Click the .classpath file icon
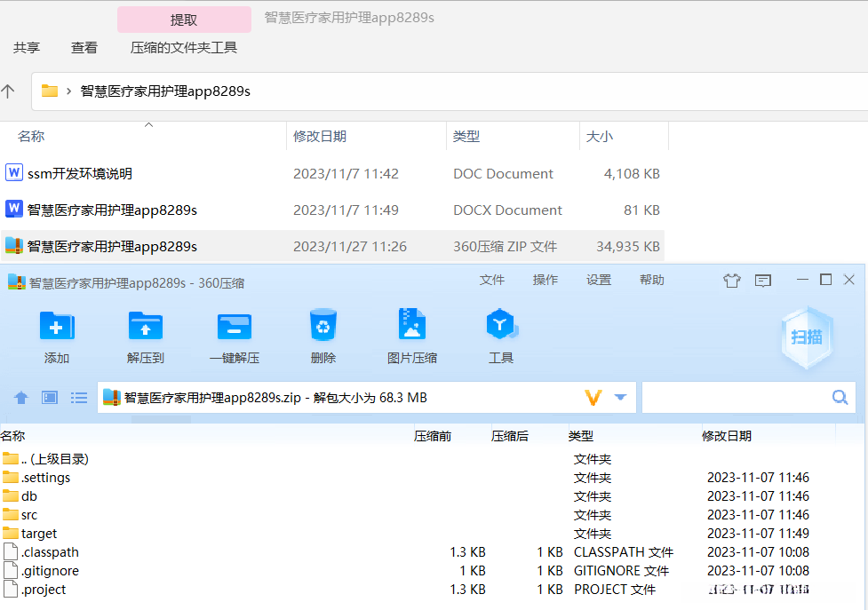Screen dimensions: 868x610 click(x=11, y=551)
